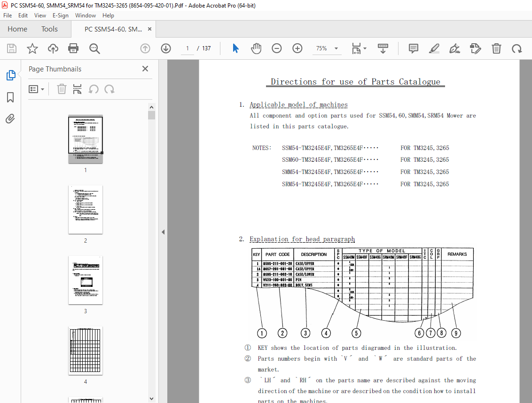This screenshot has height=403, width=532.
Task: Click thumbnails scrollbar down arrow
Action: click(152, 399)
